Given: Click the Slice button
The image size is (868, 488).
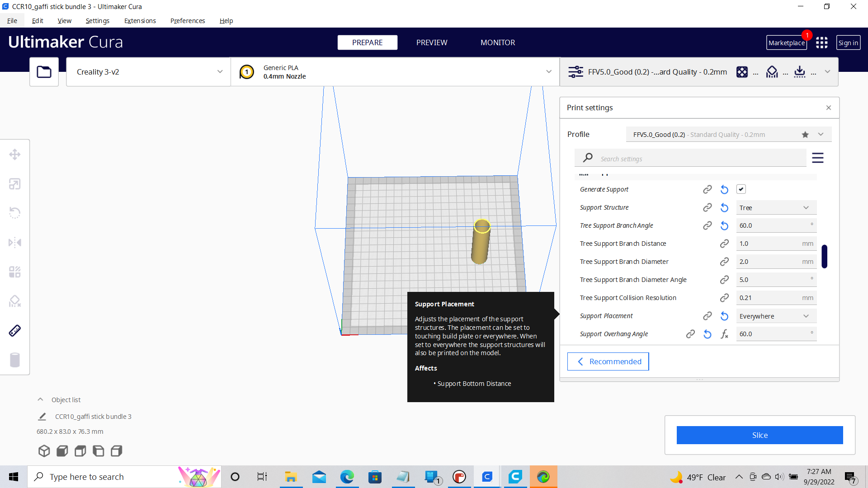Looking at the screenshot, I should [759, 435].
